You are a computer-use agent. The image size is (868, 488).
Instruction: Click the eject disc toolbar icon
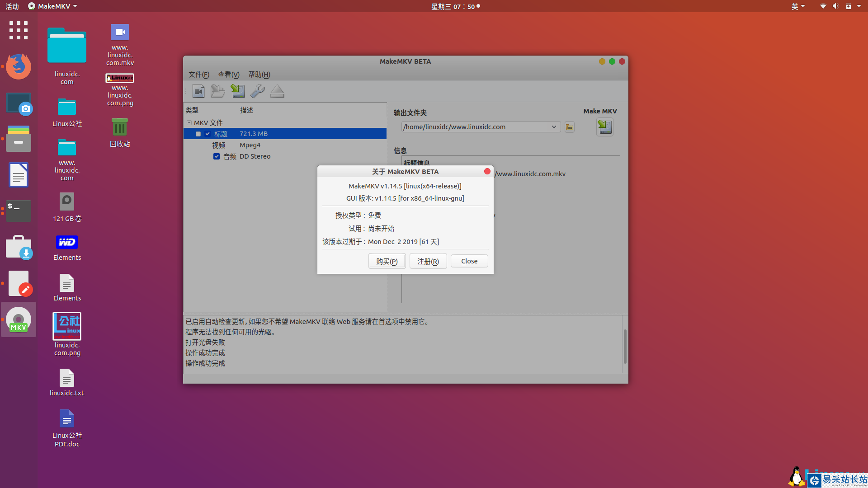tap(277, 91)
